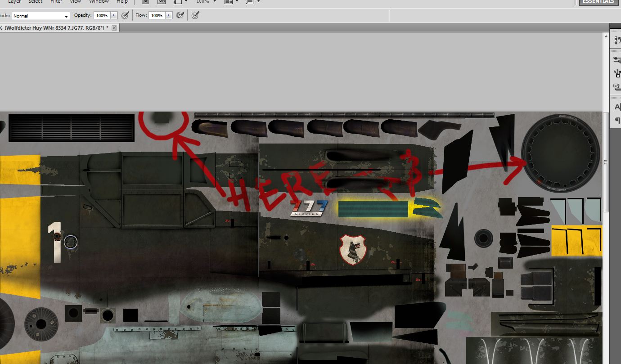Screen dimensions: 621x364
Task: Click the Flow 100% value field
Action: pos(157,15)
